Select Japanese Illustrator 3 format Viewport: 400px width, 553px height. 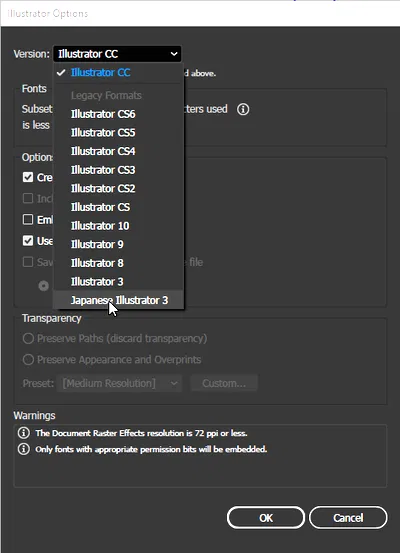click(x=118, y=300)
